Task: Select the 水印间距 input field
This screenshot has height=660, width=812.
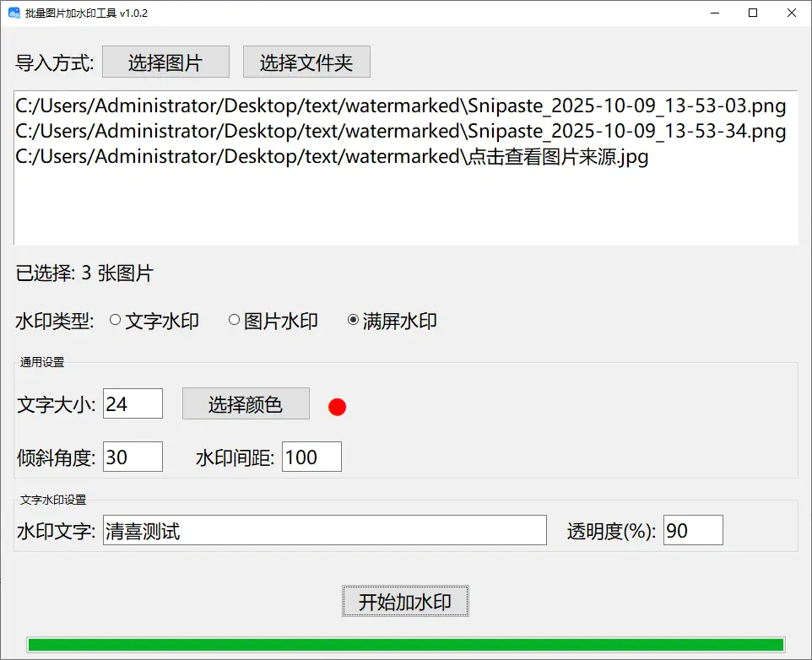Action: click(311, 456)
